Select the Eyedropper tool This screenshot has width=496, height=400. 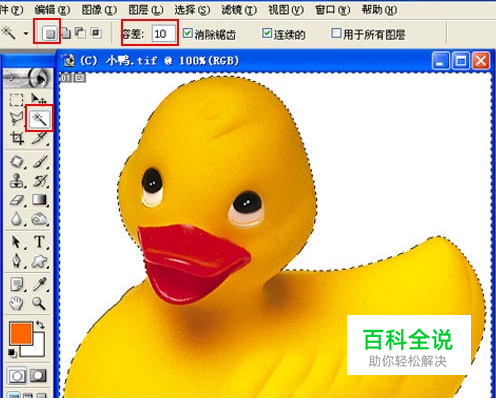(40, 285)
